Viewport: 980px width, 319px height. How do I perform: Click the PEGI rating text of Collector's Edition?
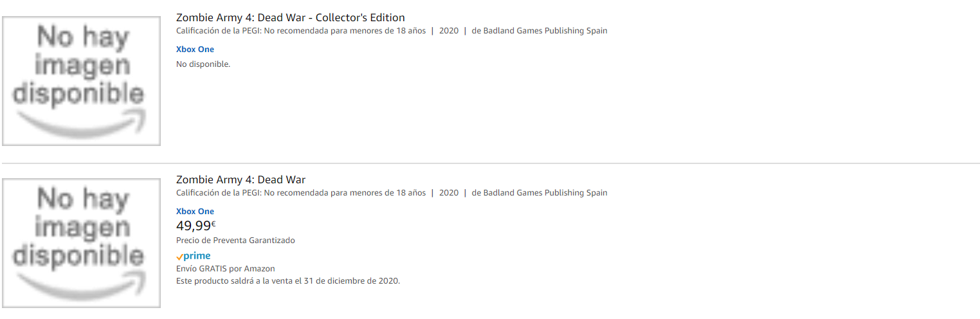300,31
